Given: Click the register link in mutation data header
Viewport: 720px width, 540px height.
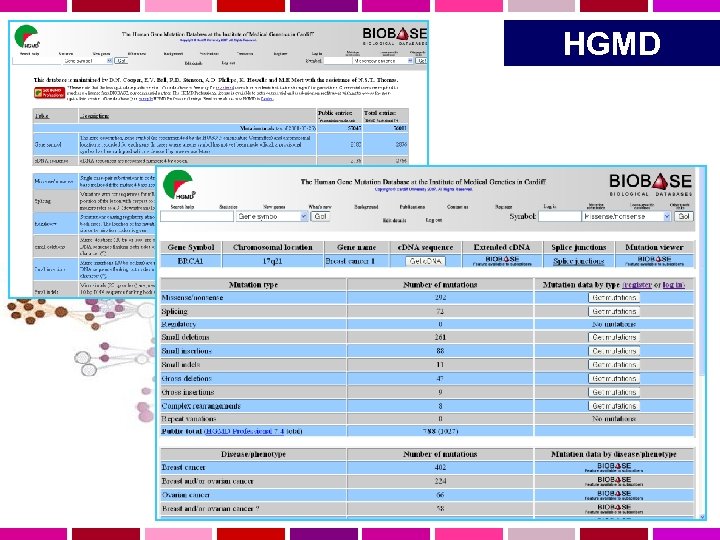Looking at the screenshot, I should [x=638, y=285].
